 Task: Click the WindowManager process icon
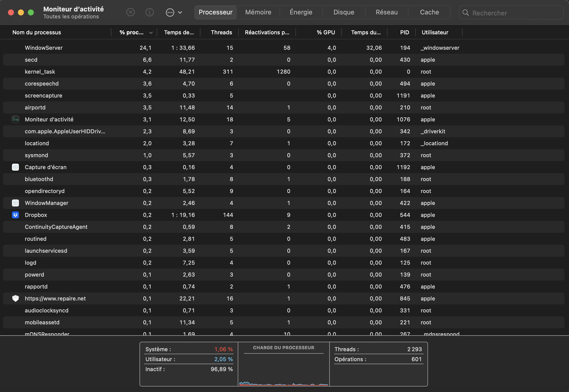click(15, 203)
